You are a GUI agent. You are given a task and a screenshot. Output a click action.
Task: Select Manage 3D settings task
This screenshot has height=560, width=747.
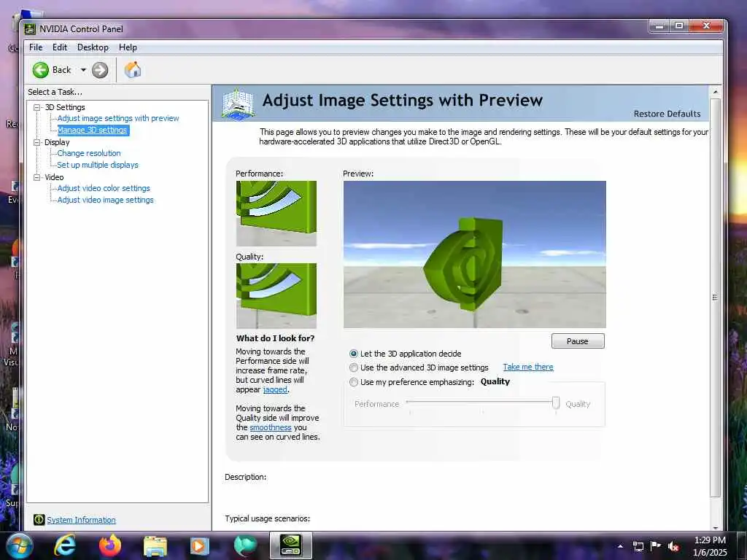pos(93,130)
